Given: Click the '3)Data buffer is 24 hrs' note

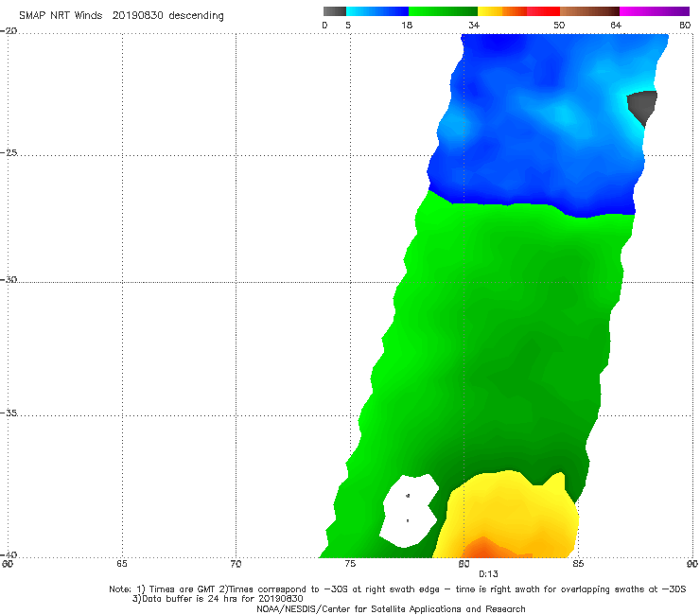Looking at the screenshot, I should tap(218, 599).
